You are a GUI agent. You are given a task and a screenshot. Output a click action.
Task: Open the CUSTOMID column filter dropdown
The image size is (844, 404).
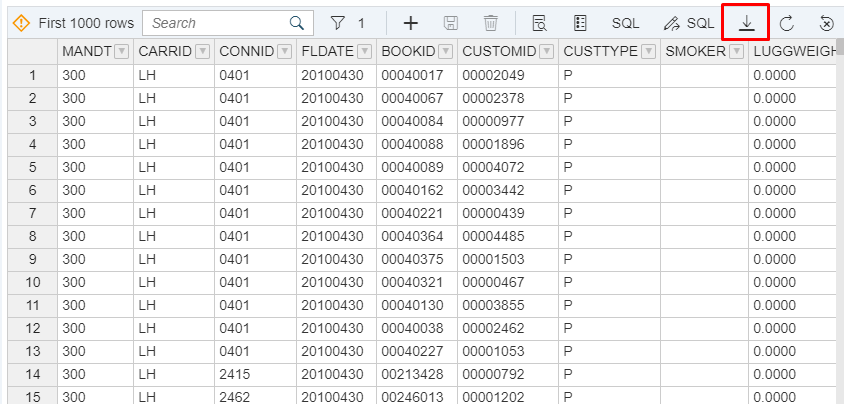[x=547, y=52]
